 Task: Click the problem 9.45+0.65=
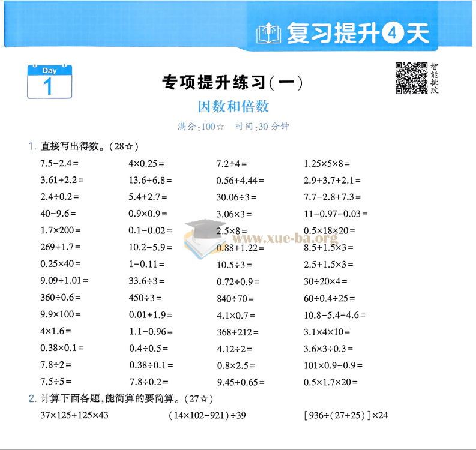pos(241,382)
